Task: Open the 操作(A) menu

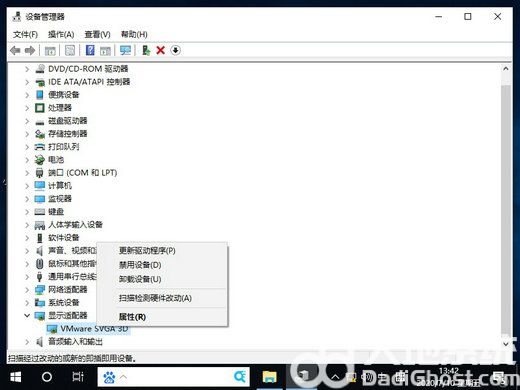Action: [61, 34]
